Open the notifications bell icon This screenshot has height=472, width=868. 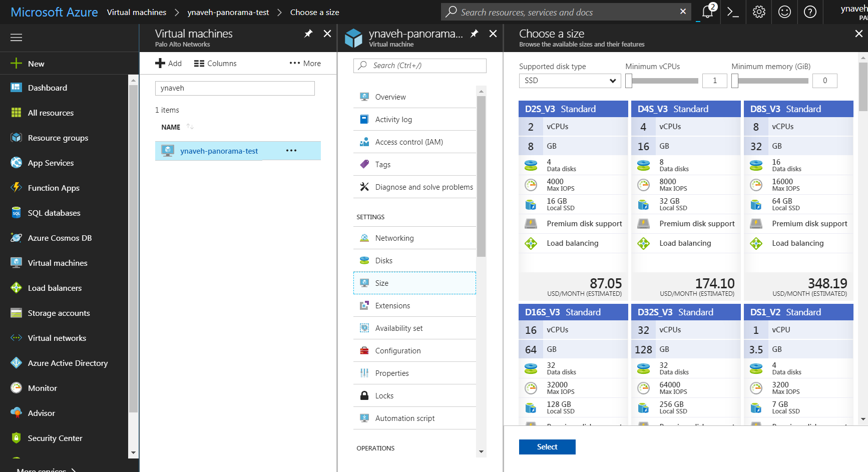707,12
